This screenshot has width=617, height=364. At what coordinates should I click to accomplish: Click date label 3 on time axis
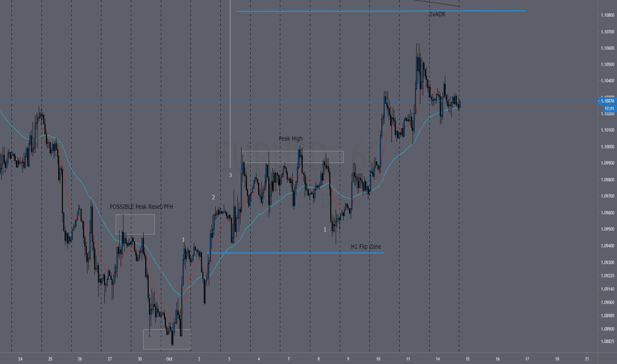(x=229, y=359)
